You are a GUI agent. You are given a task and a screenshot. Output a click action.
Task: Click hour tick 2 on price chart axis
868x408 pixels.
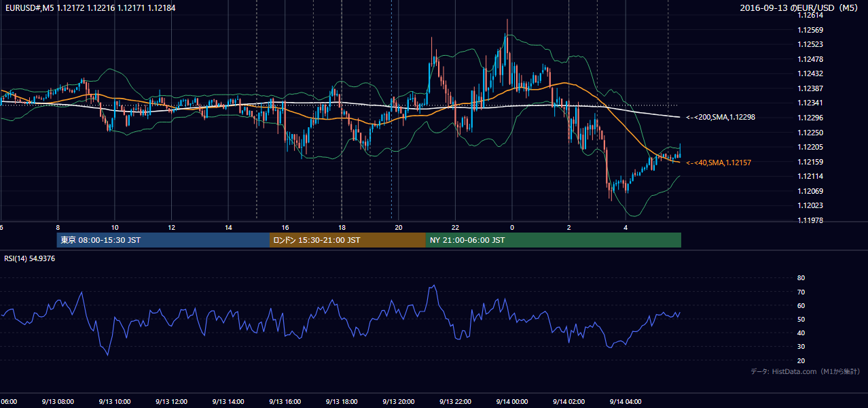tap(568, 227)
